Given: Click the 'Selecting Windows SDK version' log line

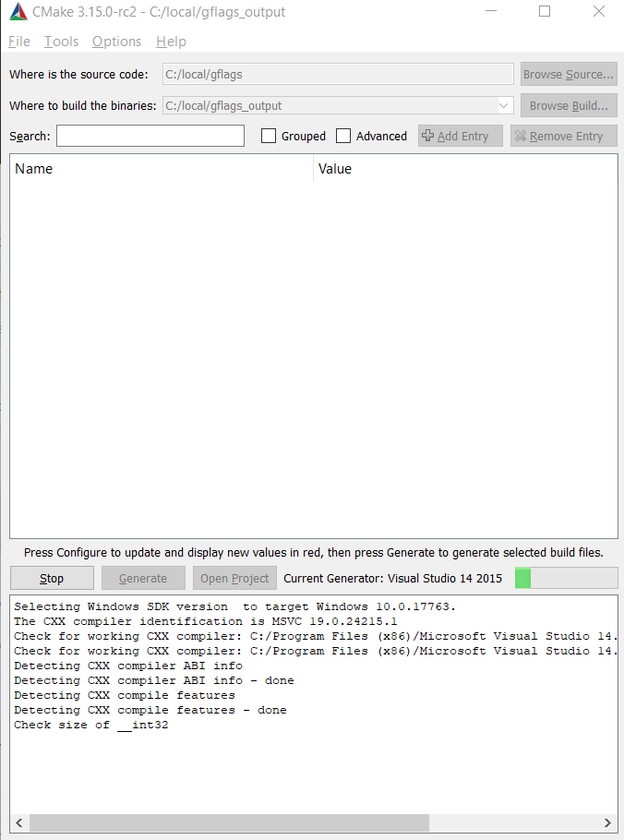Looking at the screenshot, I should click(234, 607).
